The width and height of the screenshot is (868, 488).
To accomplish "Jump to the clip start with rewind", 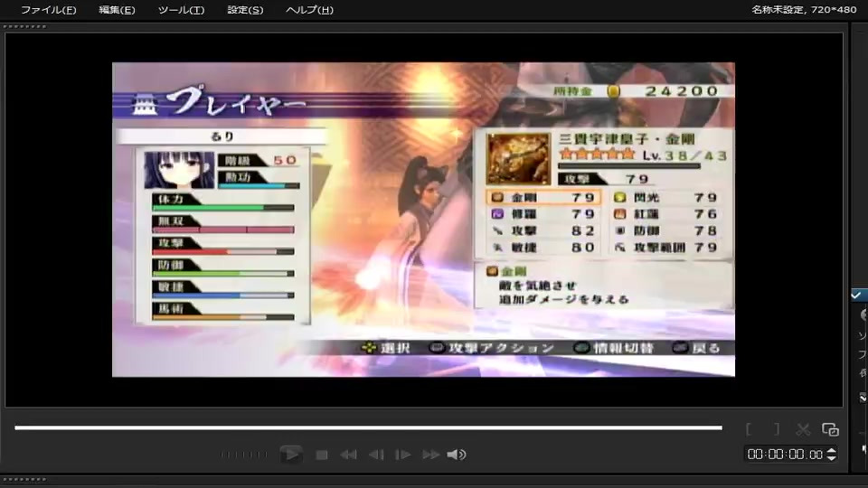I will (x=348, y=455).
